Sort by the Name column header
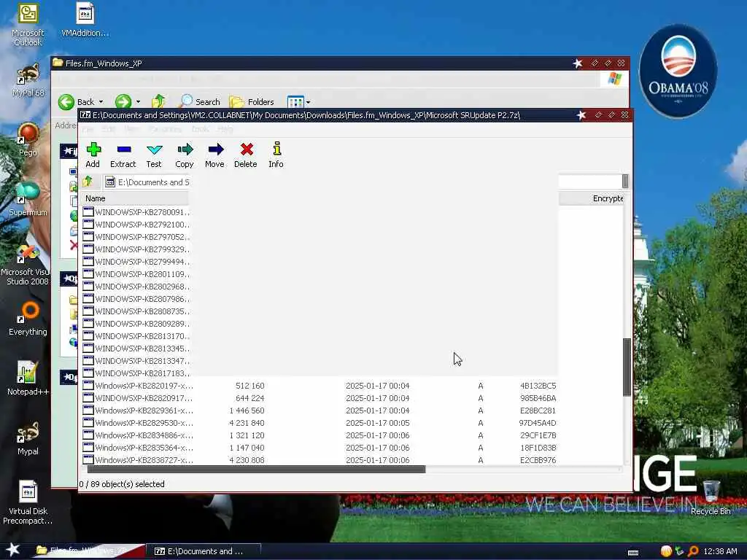The width and height of the screenshot is (747, 560). (135, 198)
